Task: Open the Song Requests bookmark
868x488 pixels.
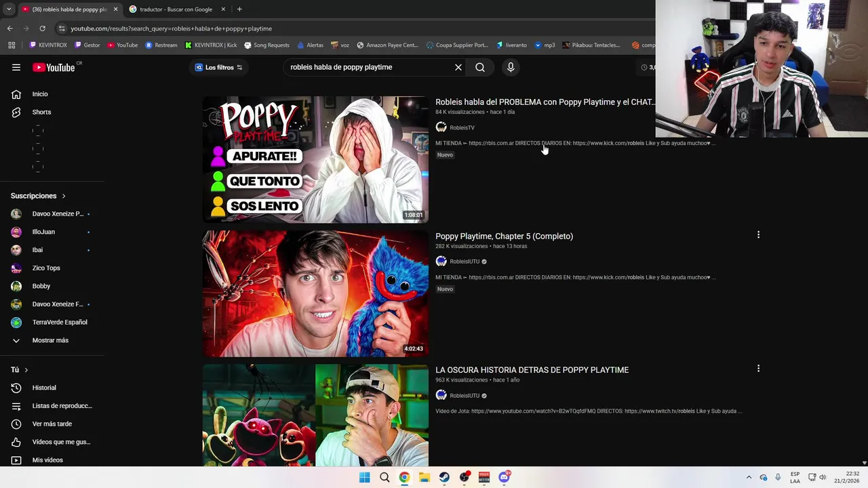Action: 267,45
